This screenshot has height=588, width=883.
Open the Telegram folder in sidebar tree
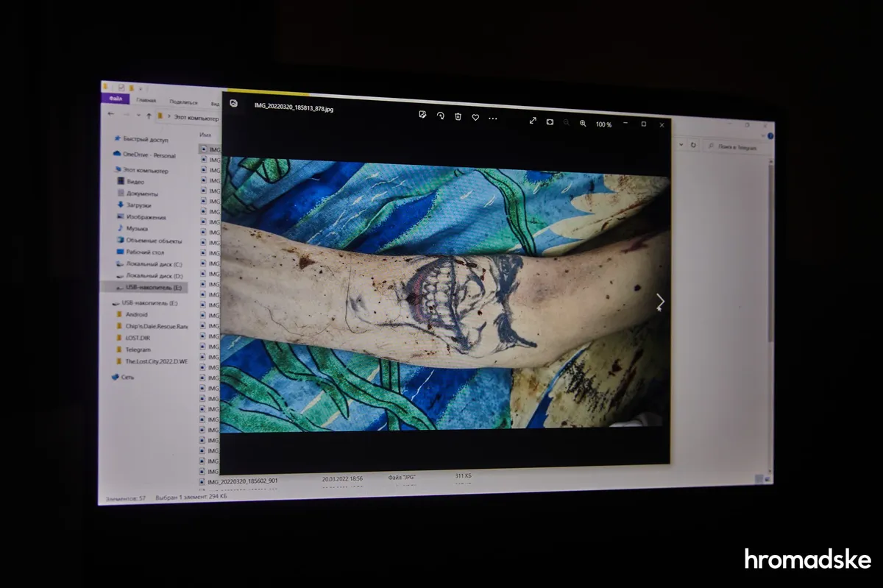[x=138, y=350]
